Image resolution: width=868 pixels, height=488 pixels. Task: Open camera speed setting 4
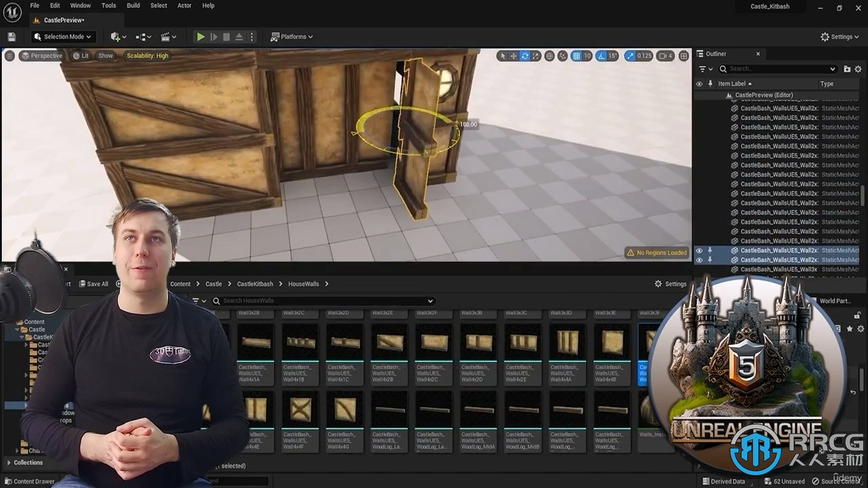click(666, 56)
